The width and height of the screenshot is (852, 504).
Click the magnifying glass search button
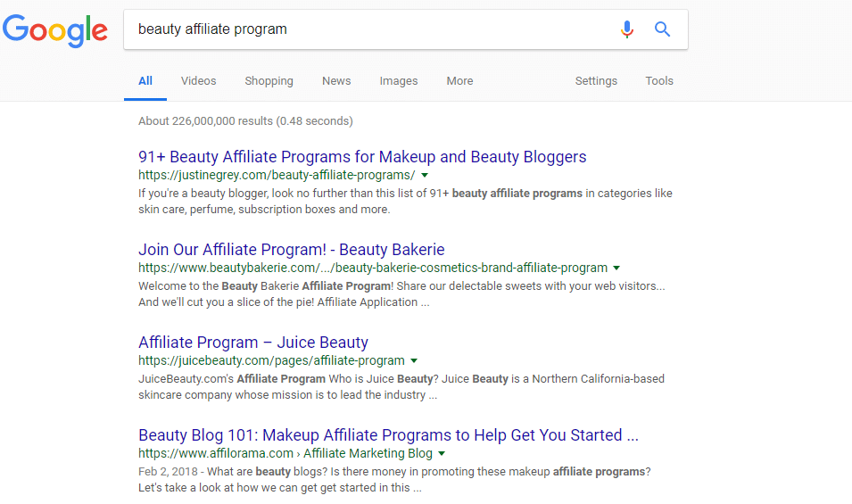click(662, 29)
